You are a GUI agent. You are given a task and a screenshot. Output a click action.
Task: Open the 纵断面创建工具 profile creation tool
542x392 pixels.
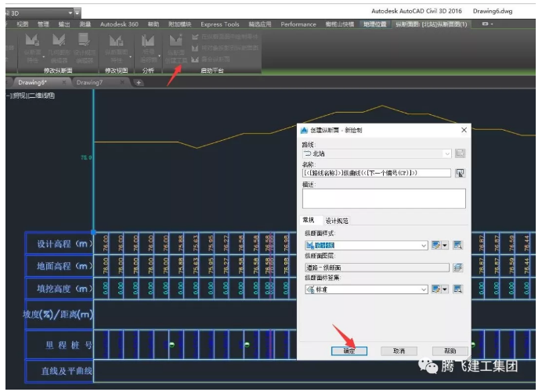[176, 49]
